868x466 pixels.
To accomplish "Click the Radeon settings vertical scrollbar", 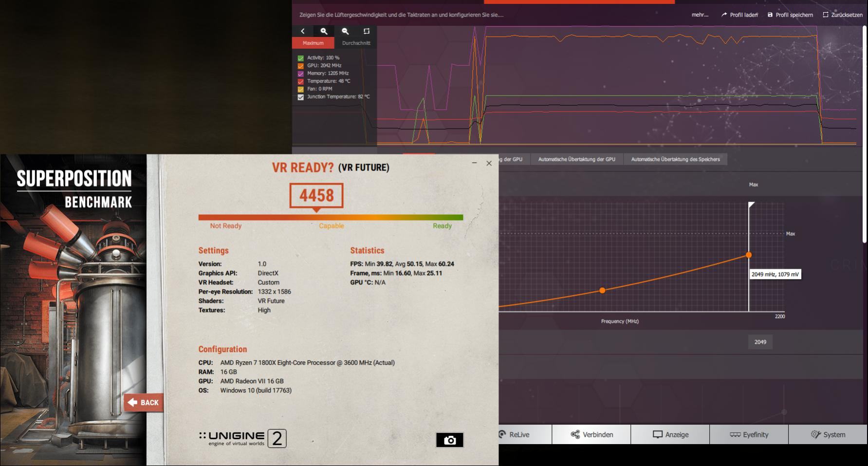I will coord(865,134).
